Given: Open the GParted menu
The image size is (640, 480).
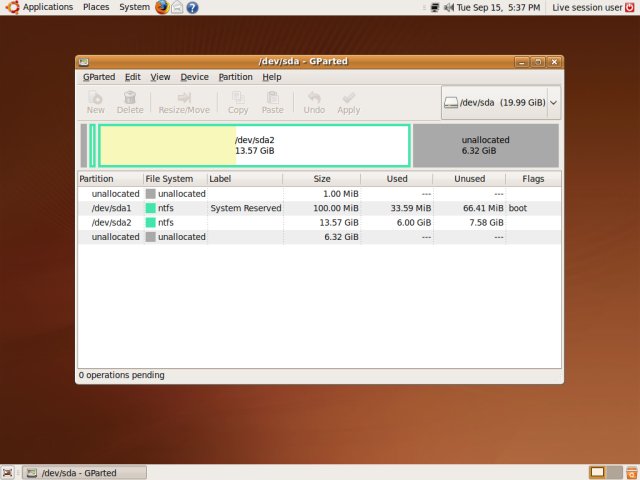Looking at the screenshot, I should click(x=98, y=77).
